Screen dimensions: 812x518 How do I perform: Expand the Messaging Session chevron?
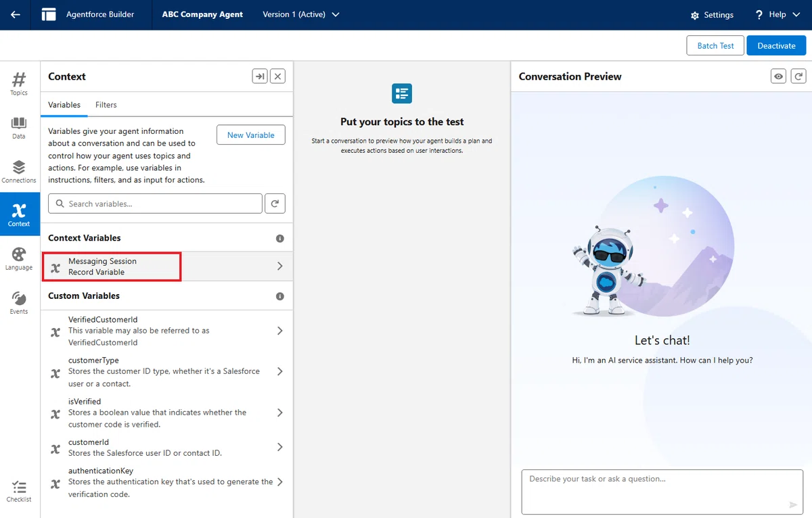point(279,266)
